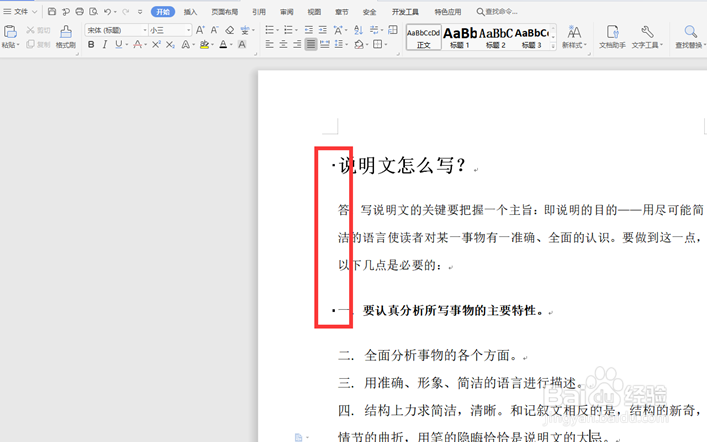Switch to the 视图 tab
This screenshot has width=708, height=442.
tap(314, 12)
